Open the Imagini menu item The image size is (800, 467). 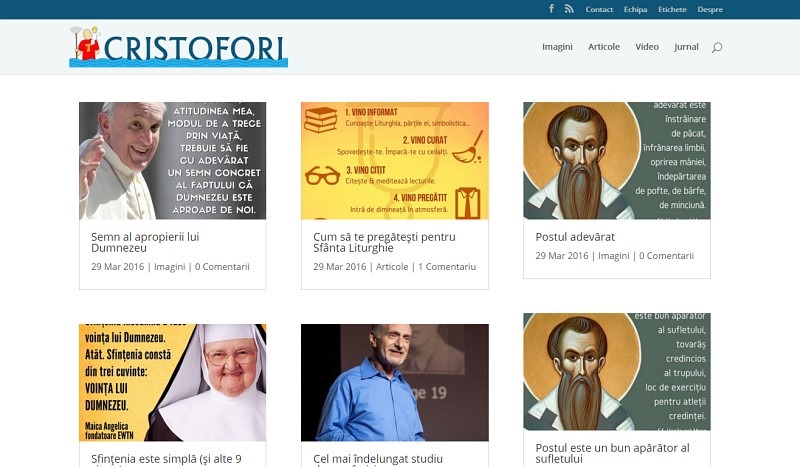click(557, 46)
